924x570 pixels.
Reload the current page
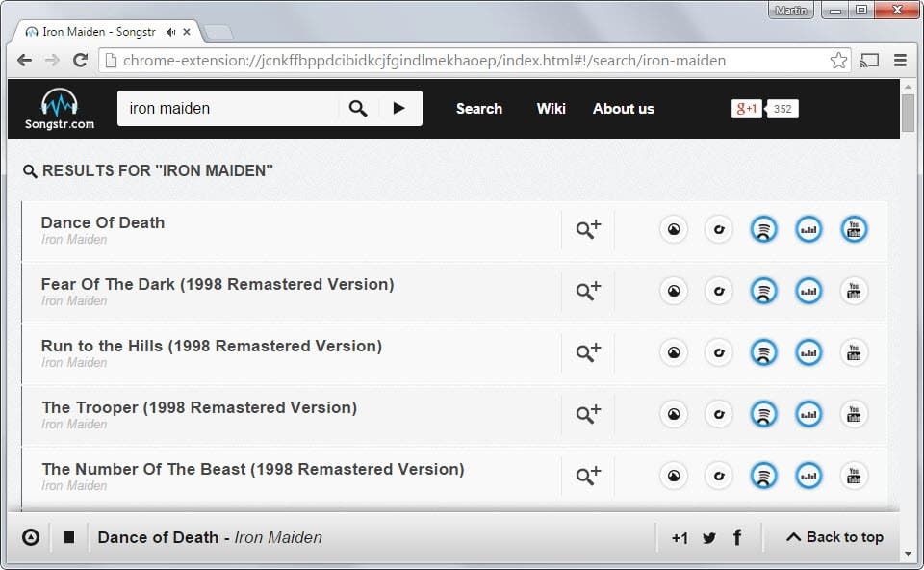pos(80,60)
